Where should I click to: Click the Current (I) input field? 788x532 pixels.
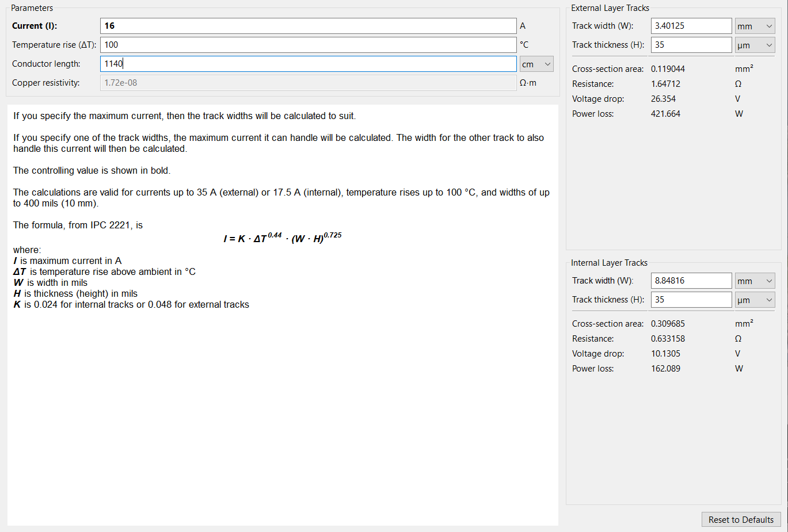tap(308, 26)
